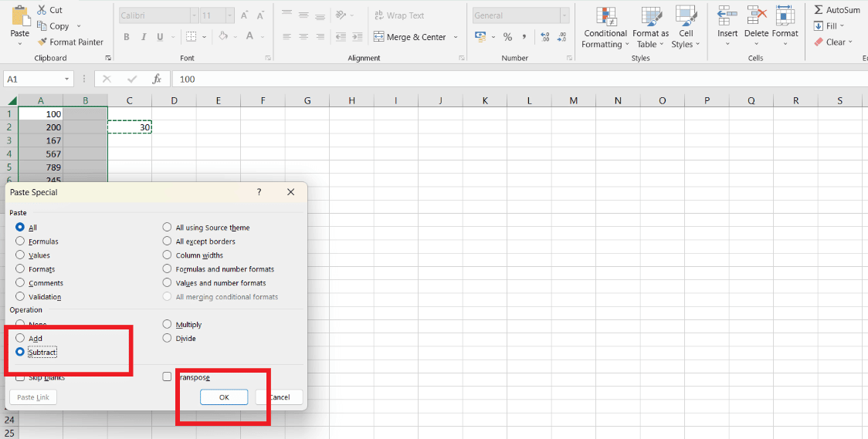The width and height of the screenshot is (868, 439).
Task: Click cell C2 containing 30
Action: pyautogui.click(x=130, y=127)
